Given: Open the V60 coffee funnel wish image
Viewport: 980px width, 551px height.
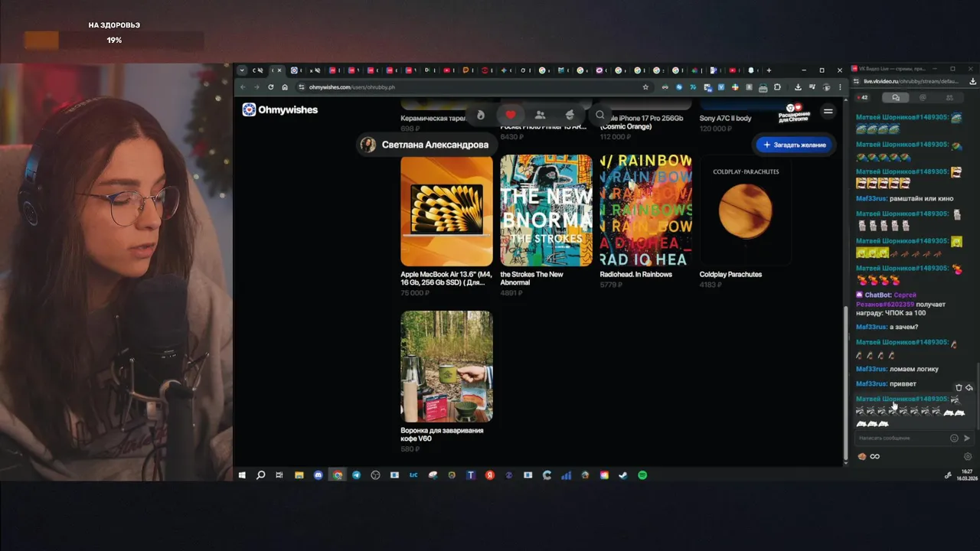Looking at the screenshot, I should [446, 367].
